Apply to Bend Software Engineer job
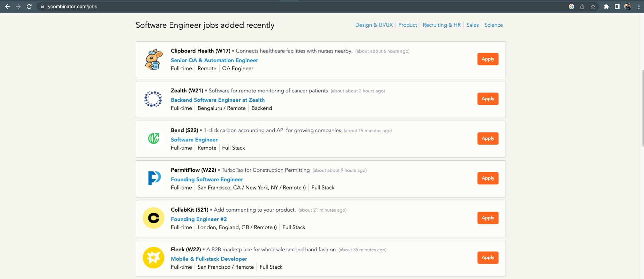The width and height of the screenshot is (644, 279). tap(488, 138)
